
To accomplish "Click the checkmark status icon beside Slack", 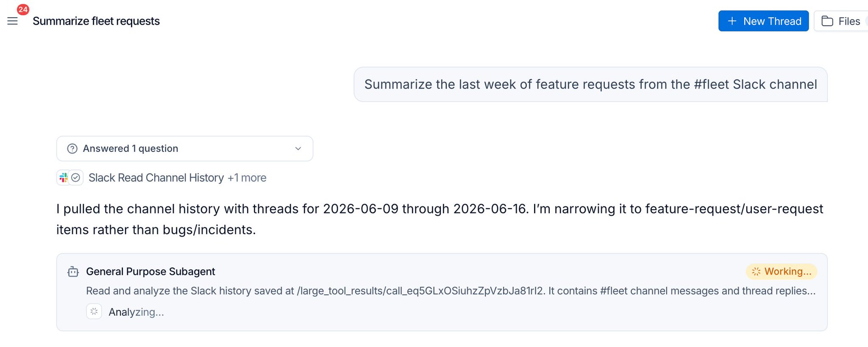I will (76, 178).
